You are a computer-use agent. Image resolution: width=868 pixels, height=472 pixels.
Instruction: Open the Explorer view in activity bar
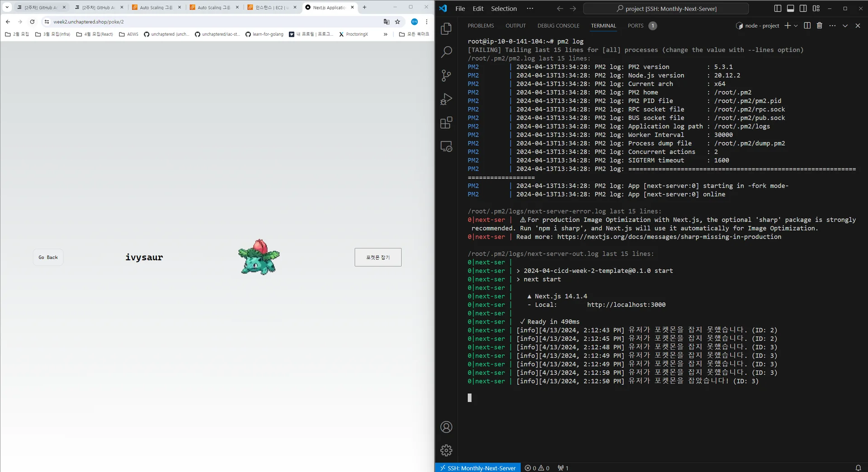point(446,29)
